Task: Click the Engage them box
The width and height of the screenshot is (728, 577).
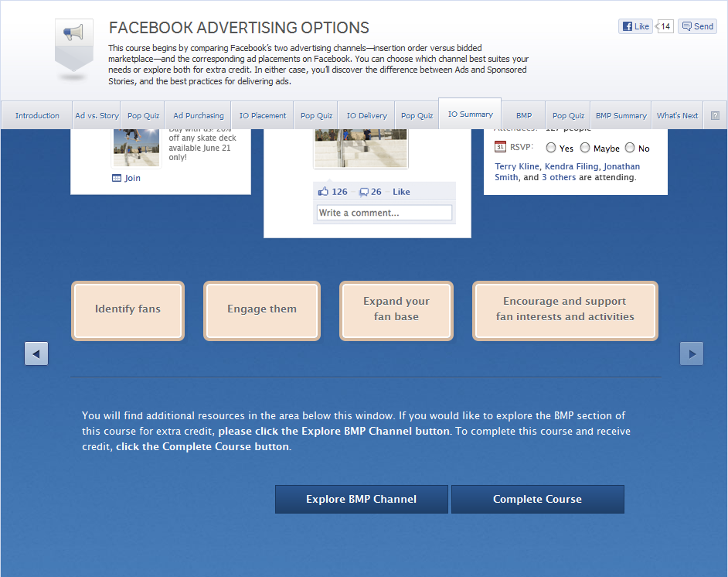Action: (262, 311)
